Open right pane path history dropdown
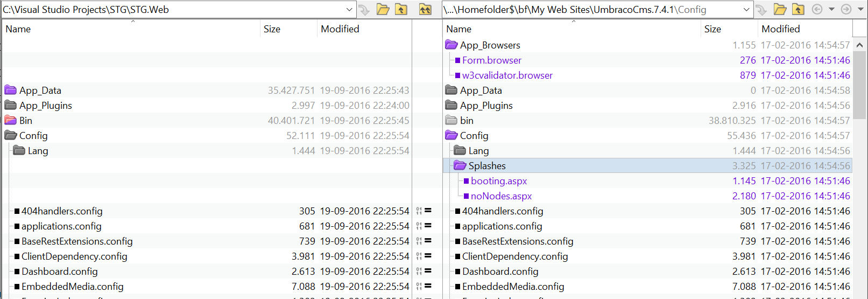868x299 pixels. [746, 10]
